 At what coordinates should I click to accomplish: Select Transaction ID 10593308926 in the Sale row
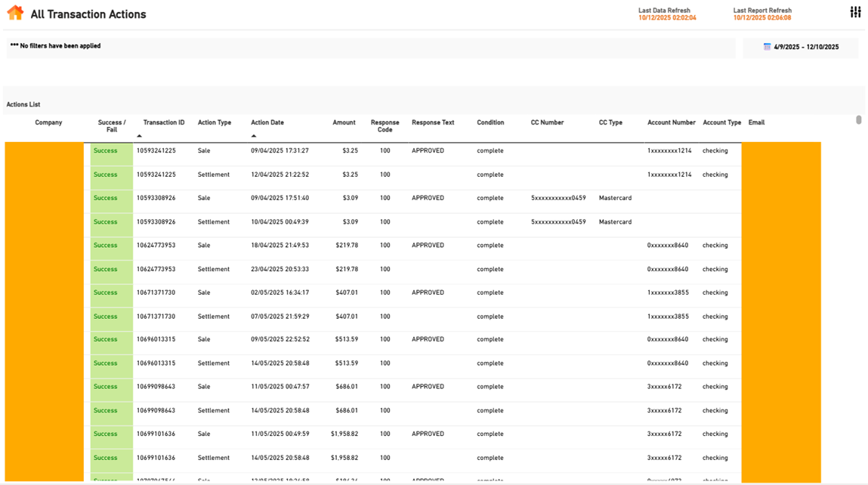pyautogui.click(x=156, y=198)
